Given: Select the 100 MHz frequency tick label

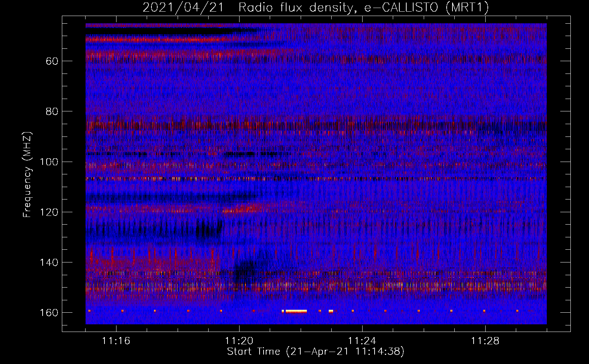Looking at the screenshot, I should coord(49,162).
